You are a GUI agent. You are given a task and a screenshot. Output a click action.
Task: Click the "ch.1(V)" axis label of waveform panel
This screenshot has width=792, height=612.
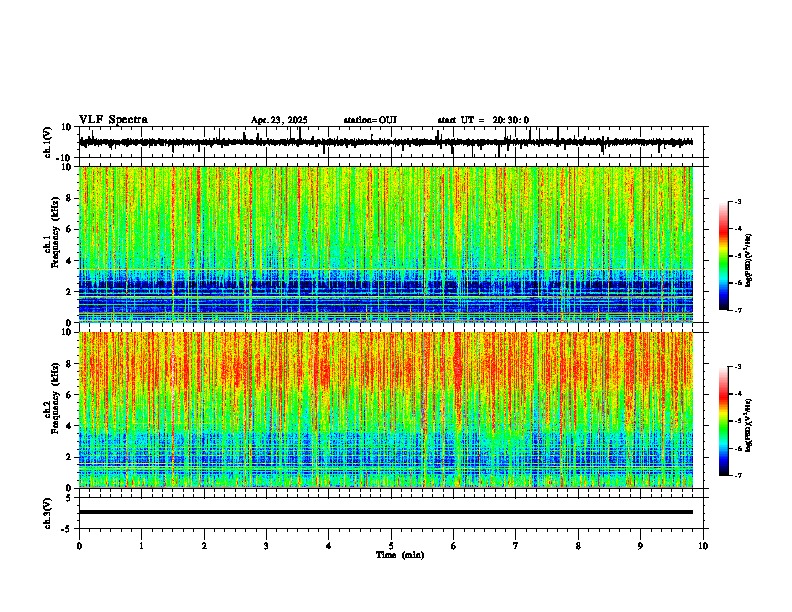click(48, 142)
